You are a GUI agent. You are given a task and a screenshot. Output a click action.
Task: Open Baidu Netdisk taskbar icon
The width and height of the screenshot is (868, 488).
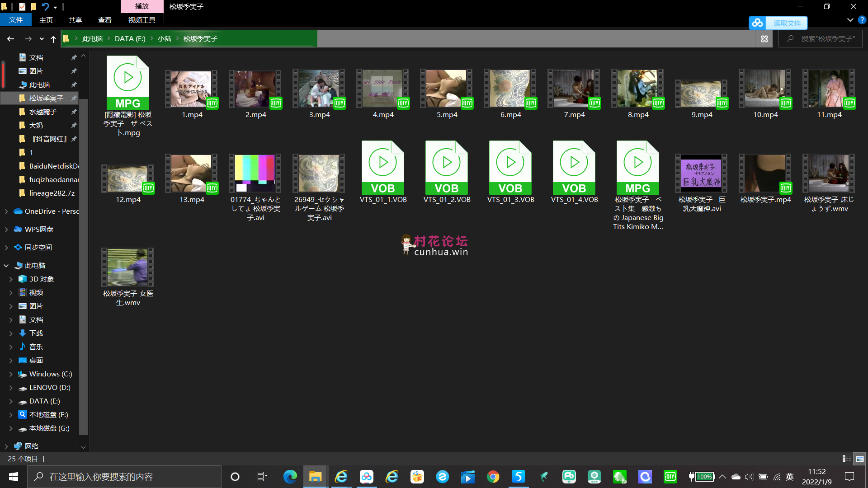pos(367,477)
